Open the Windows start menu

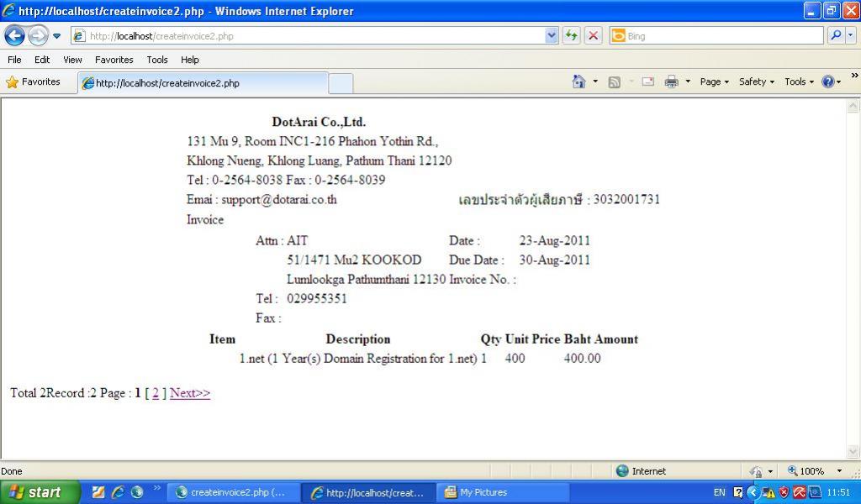40,492
